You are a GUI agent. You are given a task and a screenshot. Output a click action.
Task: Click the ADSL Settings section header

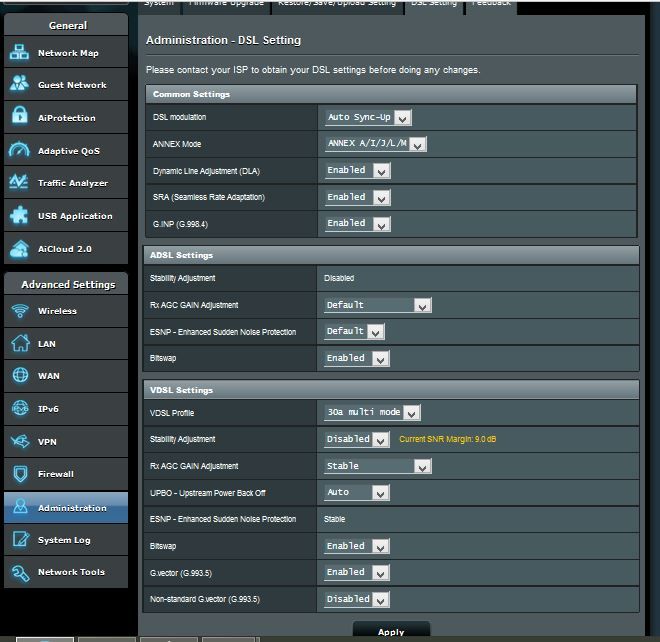pos(391,255)
